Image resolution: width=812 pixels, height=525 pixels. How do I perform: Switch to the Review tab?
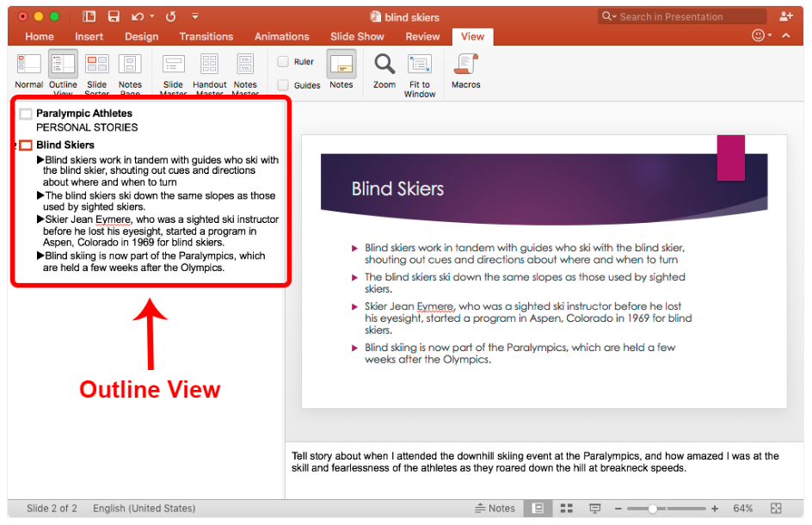click(422, 37)
